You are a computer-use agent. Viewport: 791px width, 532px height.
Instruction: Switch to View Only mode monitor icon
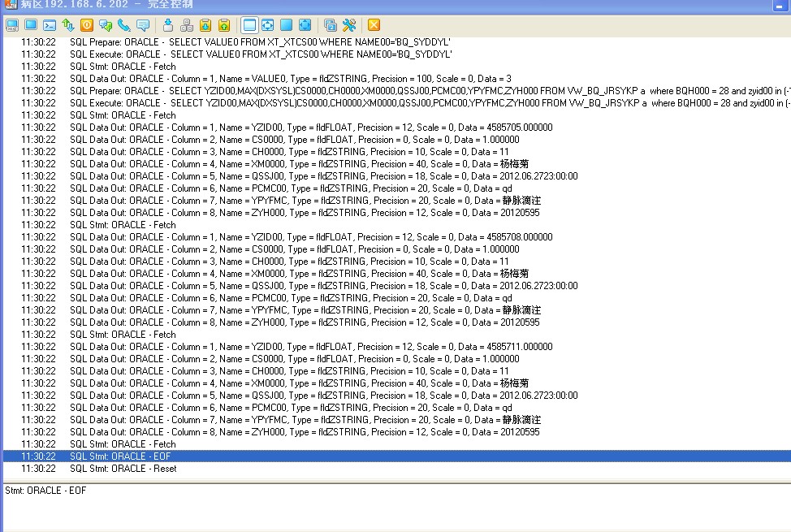[31, 24]
